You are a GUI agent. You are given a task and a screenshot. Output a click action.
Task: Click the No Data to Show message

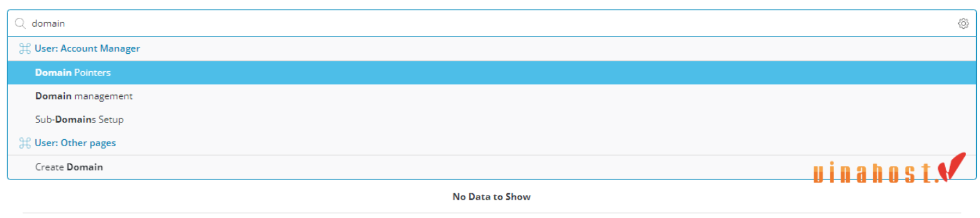[x=492, y=197]
